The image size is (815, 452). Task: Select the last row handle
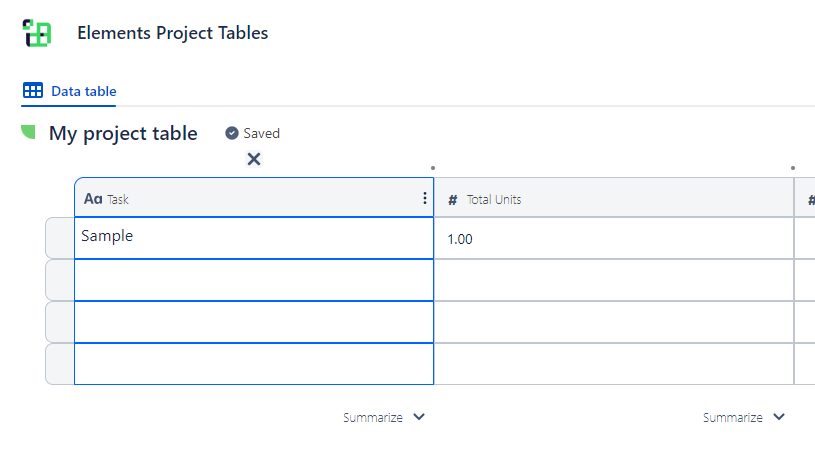pyautogui.click(x=60, y=364)
